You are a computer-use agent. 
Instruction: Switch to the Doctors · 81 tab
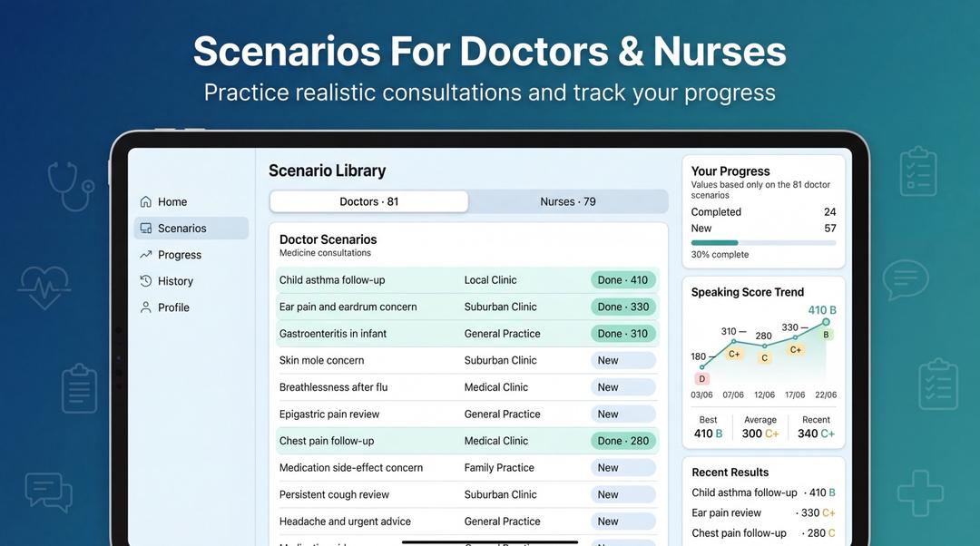(368, 201)
